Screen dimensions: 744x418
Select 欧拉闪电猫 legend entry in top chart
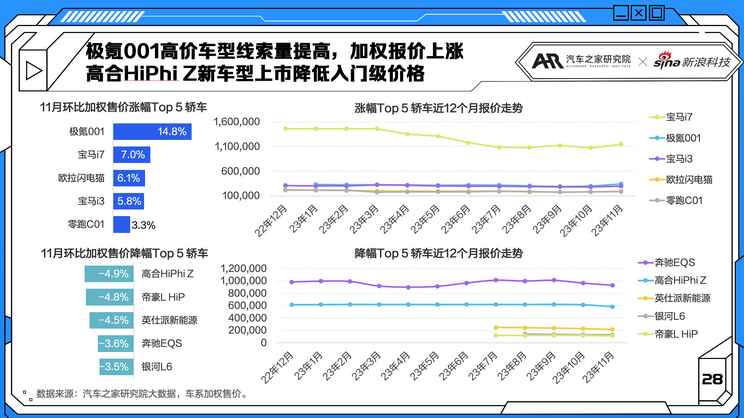coord(681,180)
